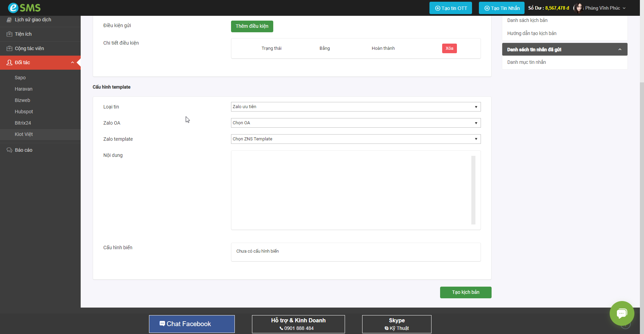Image resolution: width=644 pixels, height=334 pixels.
Task: Click the user avatar picture
Action: tap(578, 8)
